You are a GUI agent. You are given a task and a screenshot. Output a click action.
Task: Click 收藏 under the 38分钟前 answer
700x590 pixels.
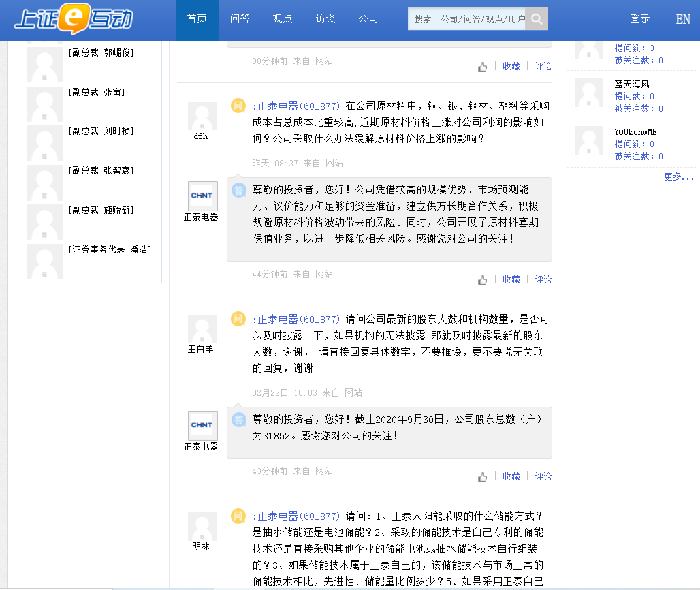pyautogui.click(x=511, y=67)
